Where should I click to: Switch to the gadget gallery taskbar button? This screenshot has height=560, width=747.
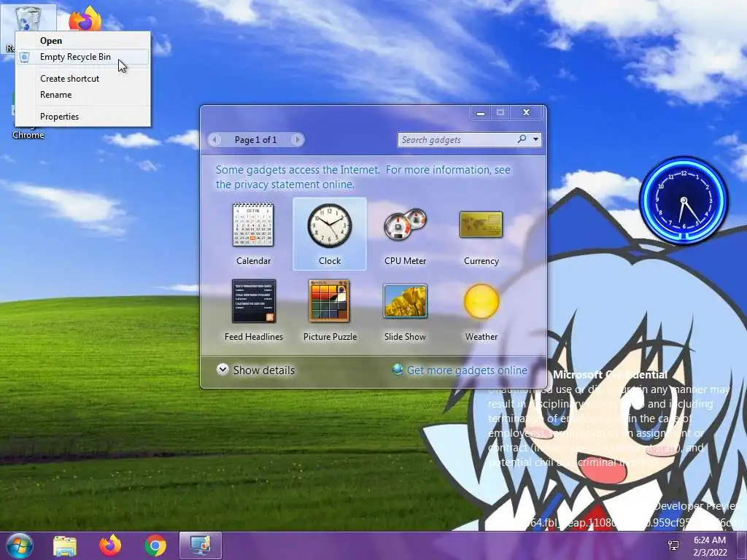[x=201, y=545]
